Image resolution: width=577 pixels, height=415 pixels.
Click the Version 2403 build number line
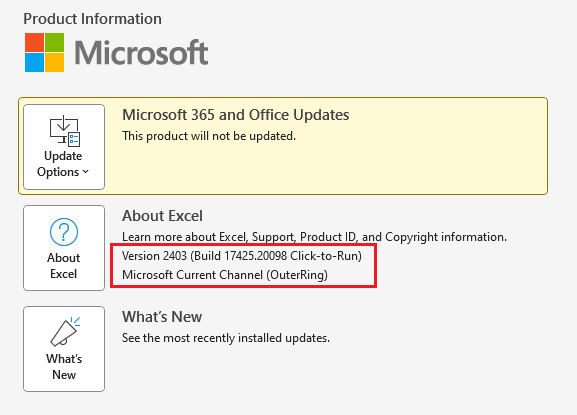click(242, 256)
